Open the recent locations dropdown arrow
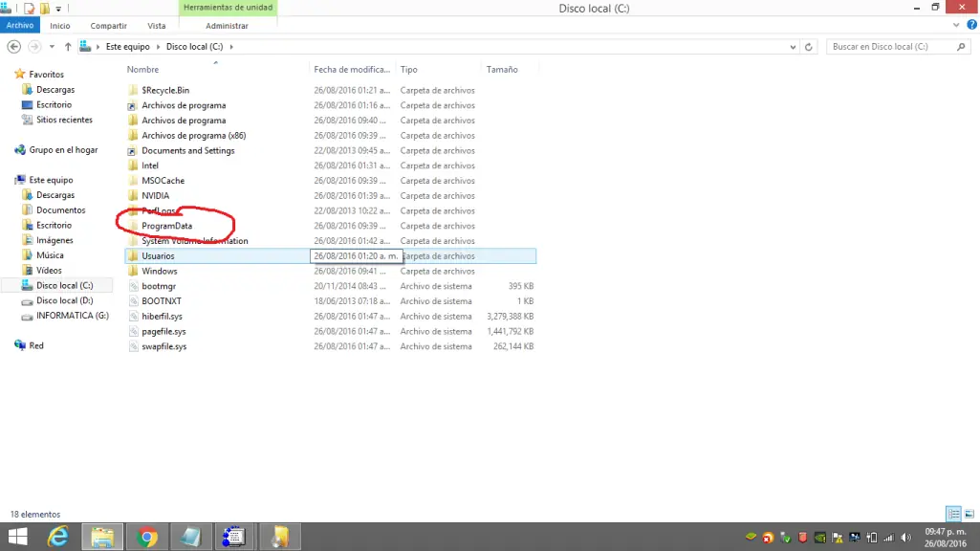 point(52,46)
